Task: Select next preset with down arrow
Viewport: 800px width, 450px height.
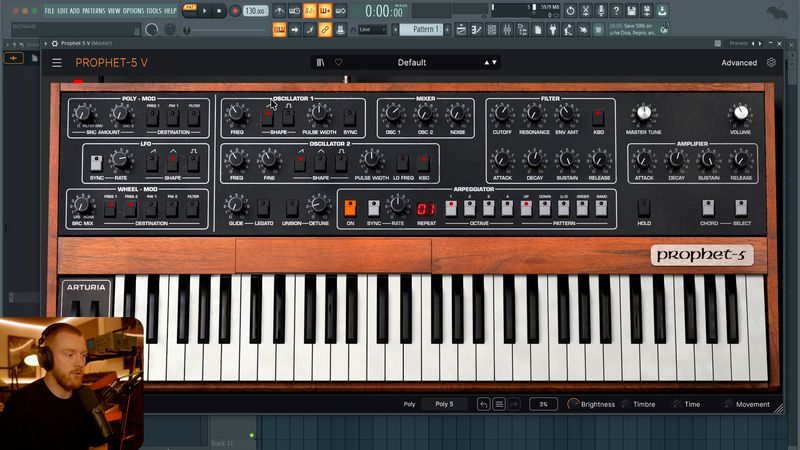Action: pos(494,62)
